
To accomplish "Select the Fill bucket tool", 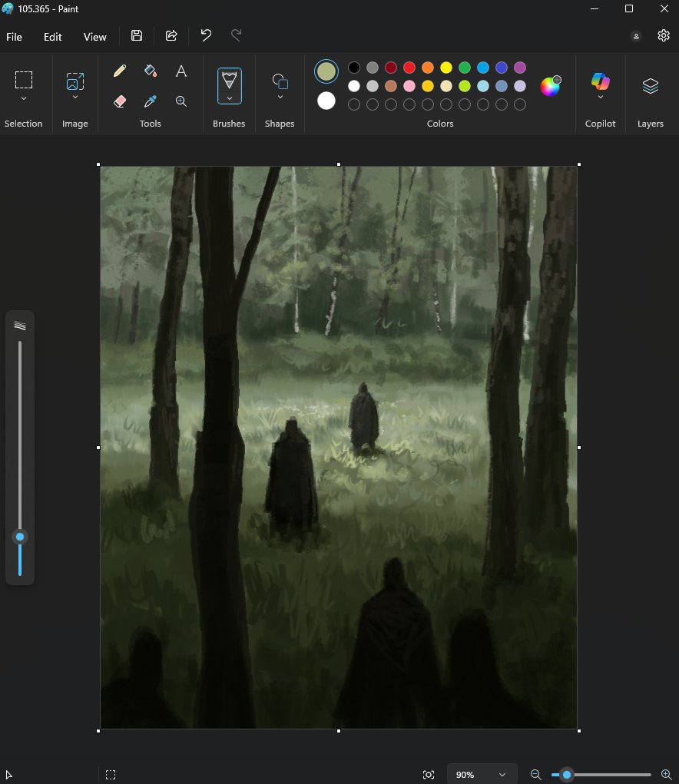I will pyautogui.click(x=151, y=71).
